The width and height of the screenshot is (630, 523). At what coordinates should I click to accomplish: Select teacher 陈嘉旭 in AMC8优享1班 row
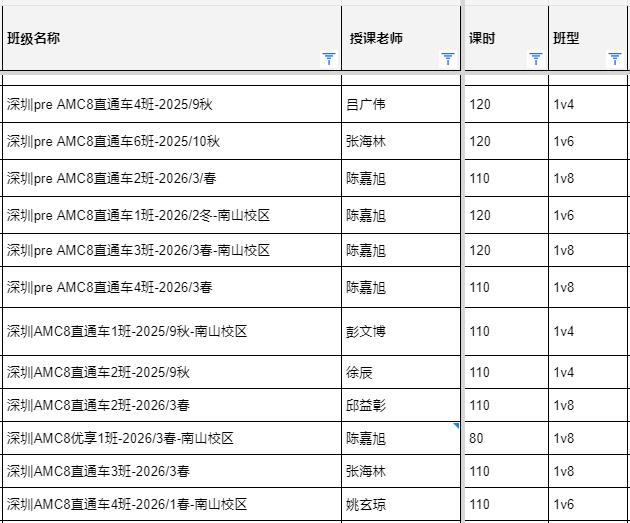401,438
